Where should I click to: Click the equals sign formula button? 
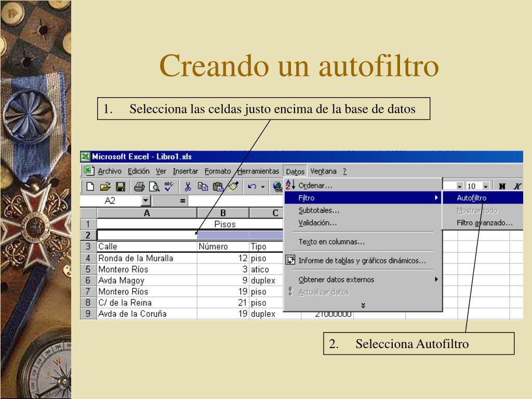click(182, 201)
